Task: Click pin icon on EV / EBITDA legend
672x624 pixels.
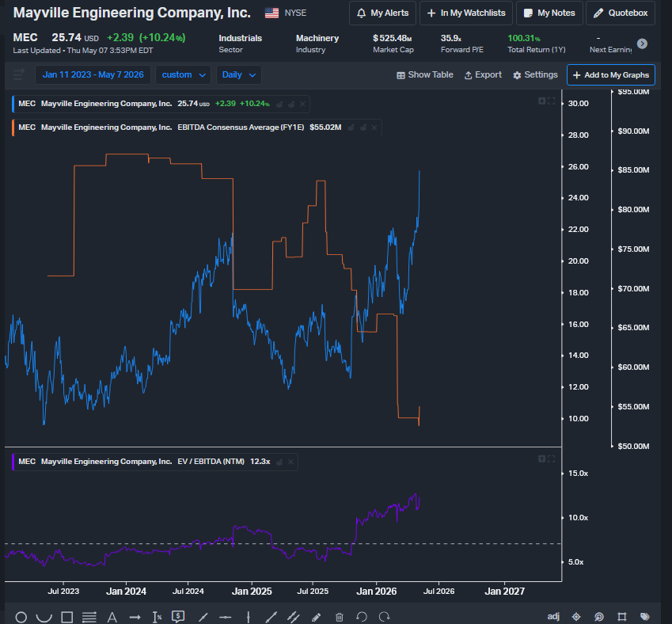Action: point(280,462)
